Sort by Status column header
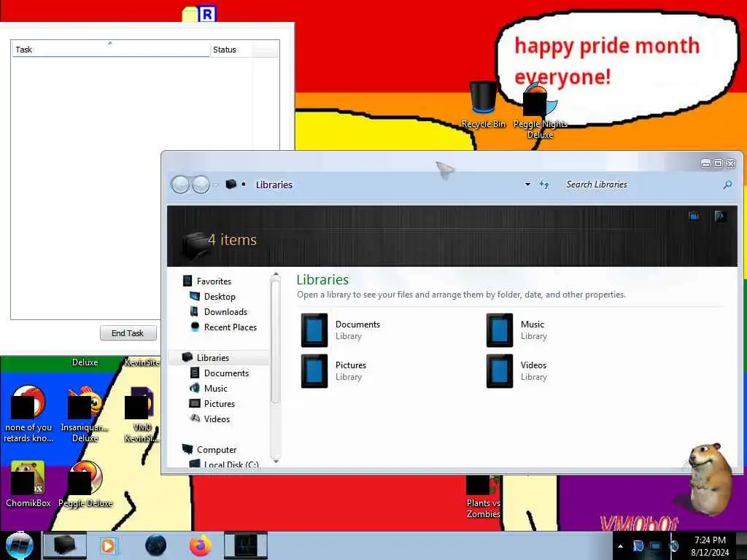The height and width of the screenshot is (560, 747). coord(231,50)
